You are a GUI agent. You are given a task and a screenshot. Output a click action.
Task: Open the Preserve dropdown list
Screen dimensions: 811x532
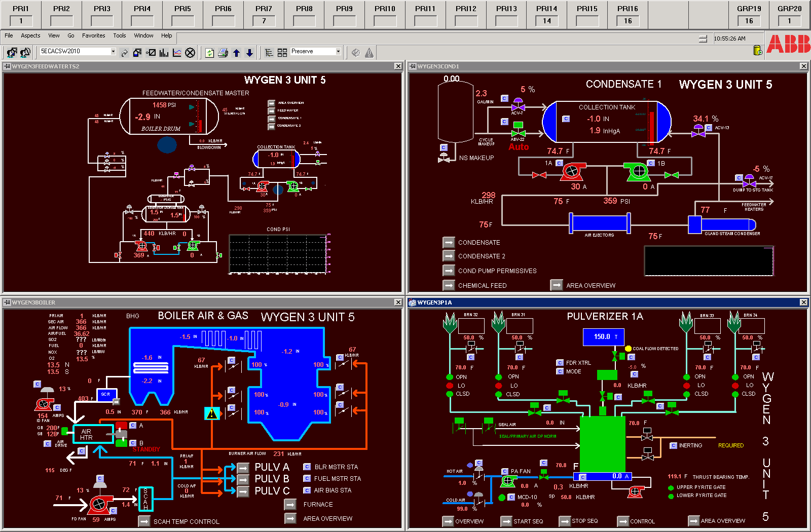pos(338,51)
